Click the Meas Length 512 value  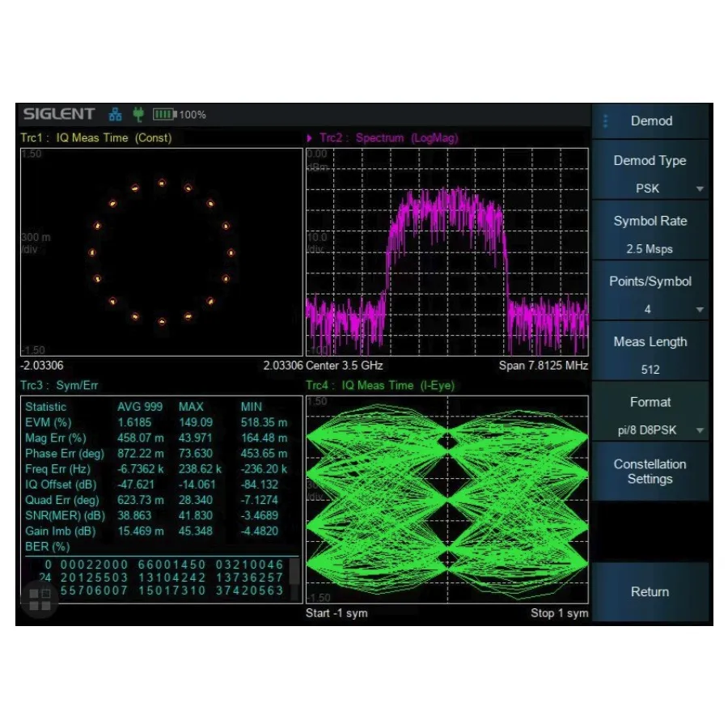[x=650, y=370]
